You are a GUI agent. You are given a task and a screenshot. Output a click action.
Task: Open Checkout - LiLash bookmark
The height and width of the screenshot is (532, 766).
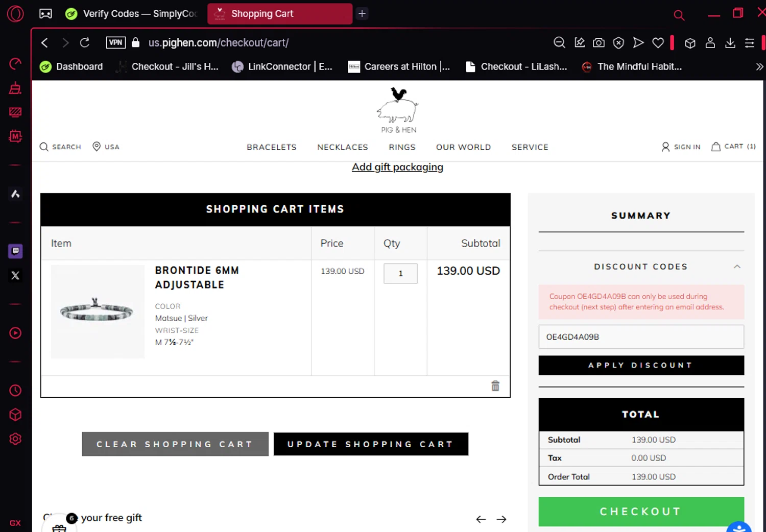tap(516, 66)
